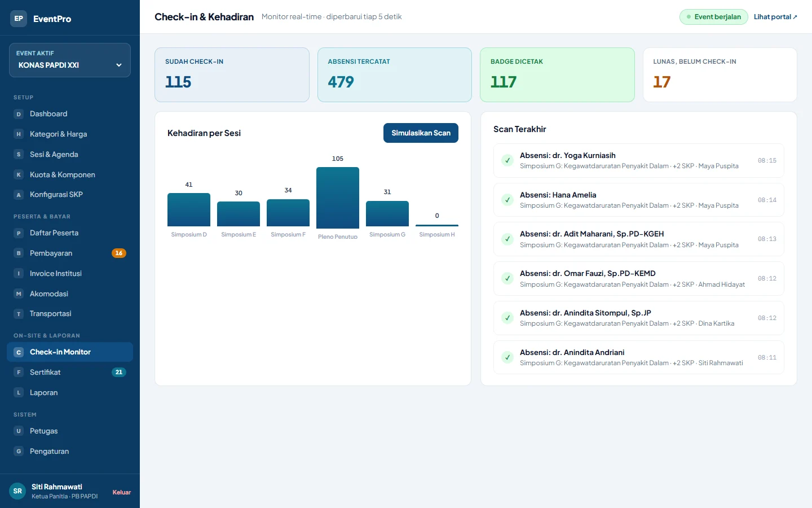Viewport: 812px width, 508px height.
Task: Click the Invoice Institusi icon I
Action: tap(19, 274)
